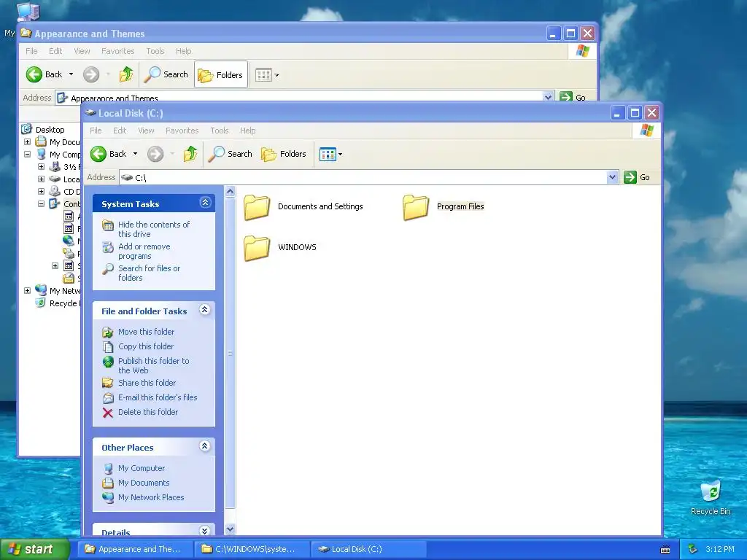Viewport: 747px width, 560px height.
Task: Open Tools menu in Local Disk window
Action: pos(220,131)
